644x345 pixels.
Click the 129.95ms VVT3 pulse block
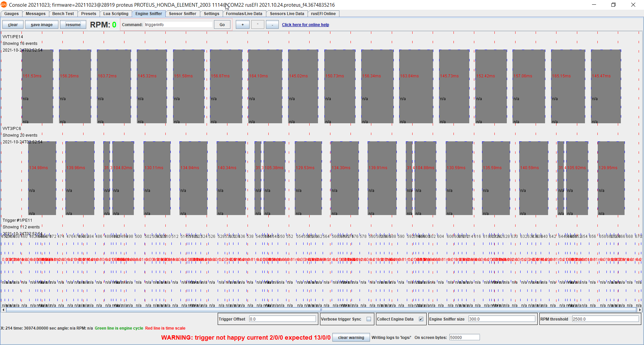click(x=611, y=178)
